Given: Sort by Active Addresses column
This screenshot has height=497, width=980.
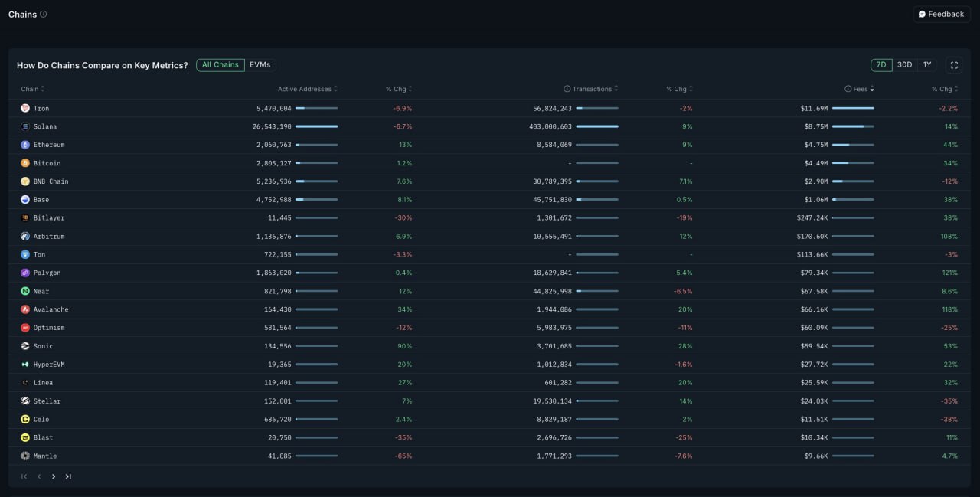Looking at the screenshot, I should pyautogui.click(x=308, y=89).
